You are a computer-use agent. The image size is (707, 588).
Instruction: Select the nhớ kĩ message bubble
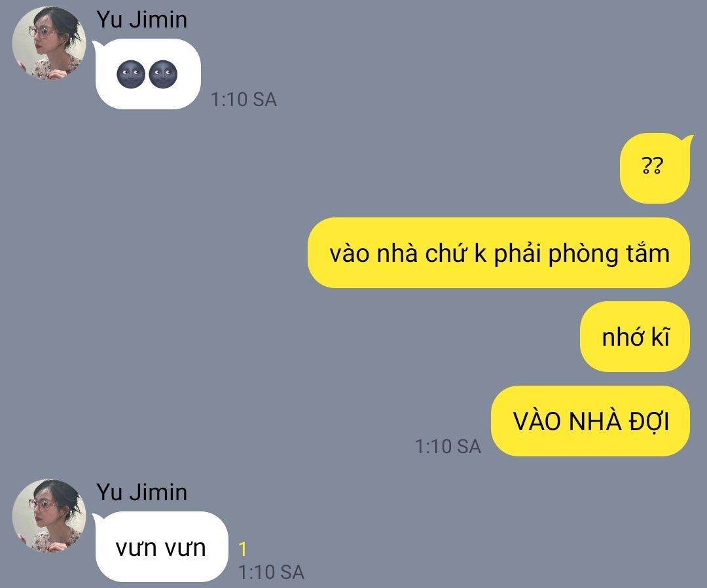[x=635, y=337]
